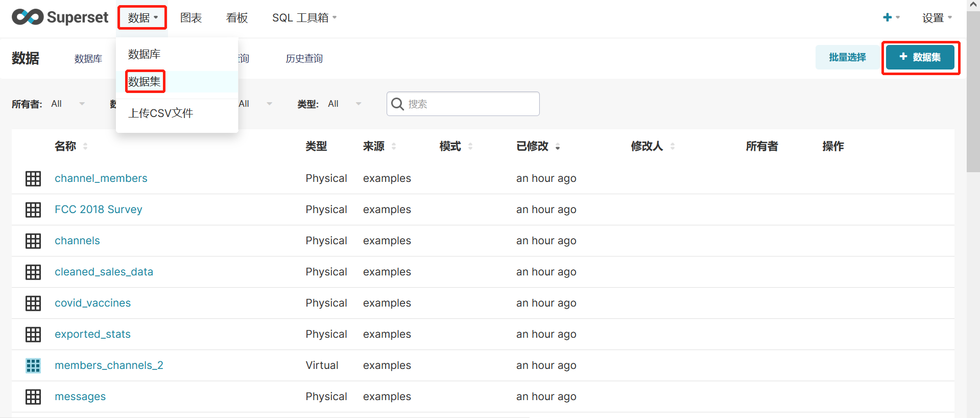Click the Virtual type cell
The image size is (980, 418).
coord(322,365)
